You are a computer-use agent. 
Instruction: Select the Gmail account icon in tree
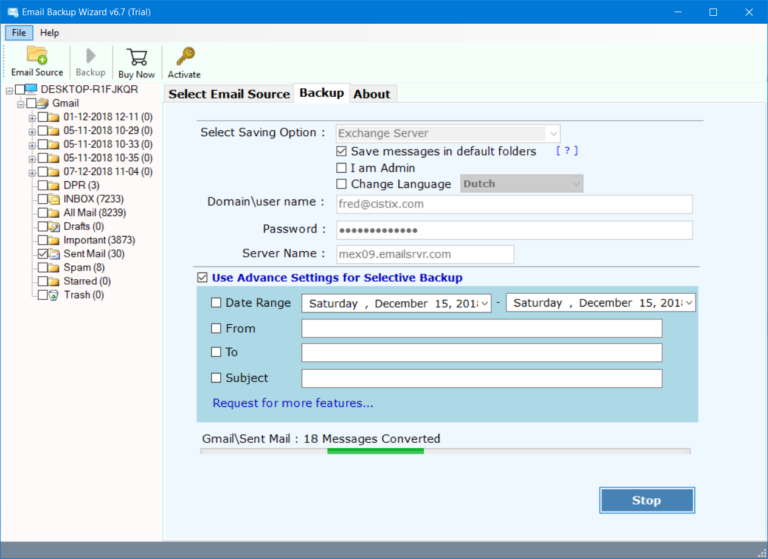(44, 103)
